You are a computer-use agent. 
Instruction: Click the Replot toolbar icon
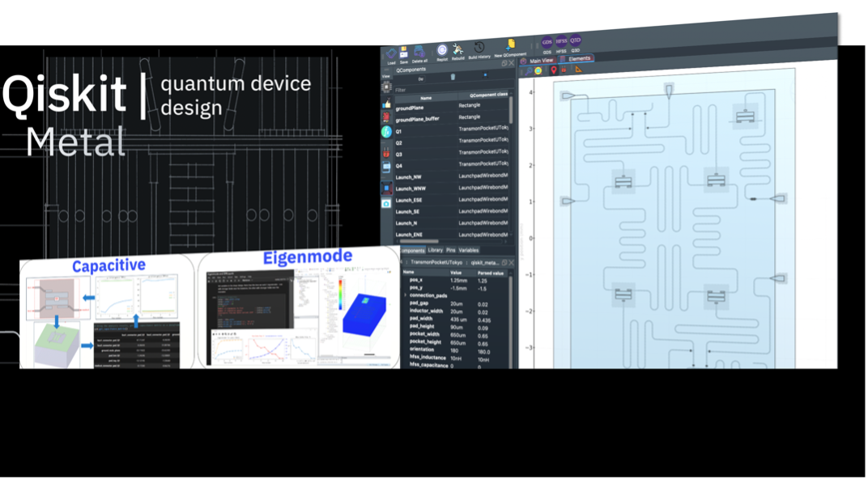coord(442,50)
